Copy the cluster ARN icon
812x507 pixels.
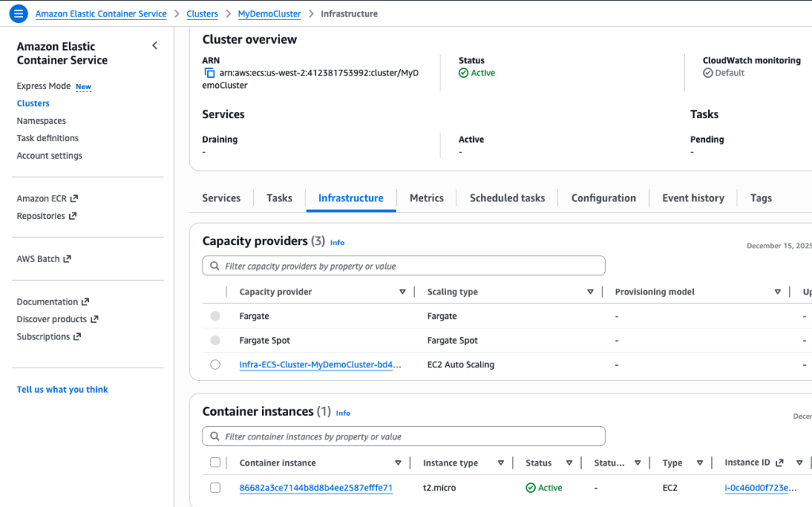pos(210,73)
